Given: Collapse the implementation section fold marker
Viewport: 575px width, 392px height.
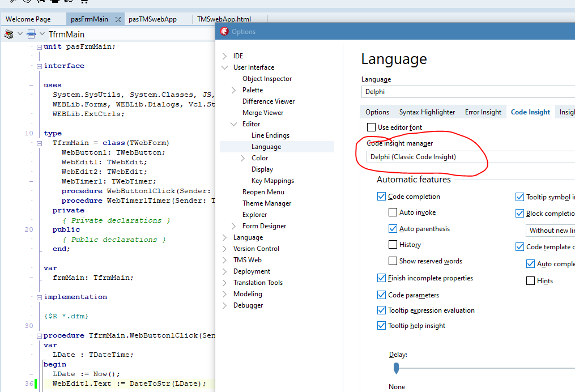Looking at the screenshot, I should (39, 297).
